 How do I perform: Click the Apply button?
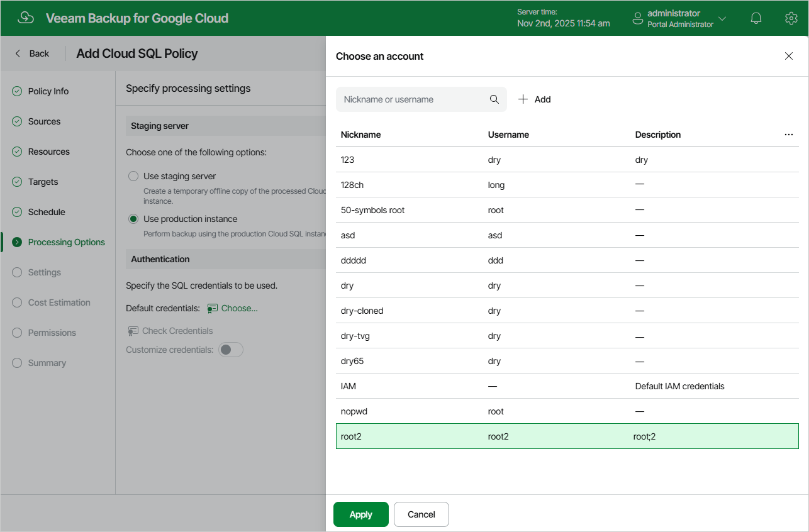pos(361,514)
